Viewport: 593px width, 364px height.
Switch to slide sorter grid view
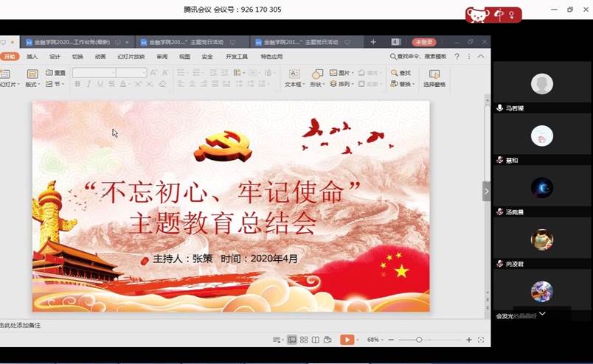point(304,340)
